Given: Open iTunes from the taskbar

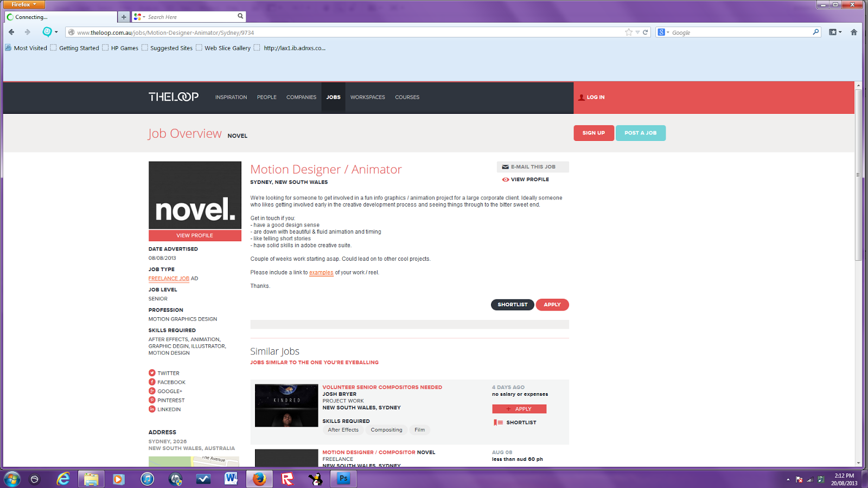Looking at the screenshot, I should (x=147, y=479).
